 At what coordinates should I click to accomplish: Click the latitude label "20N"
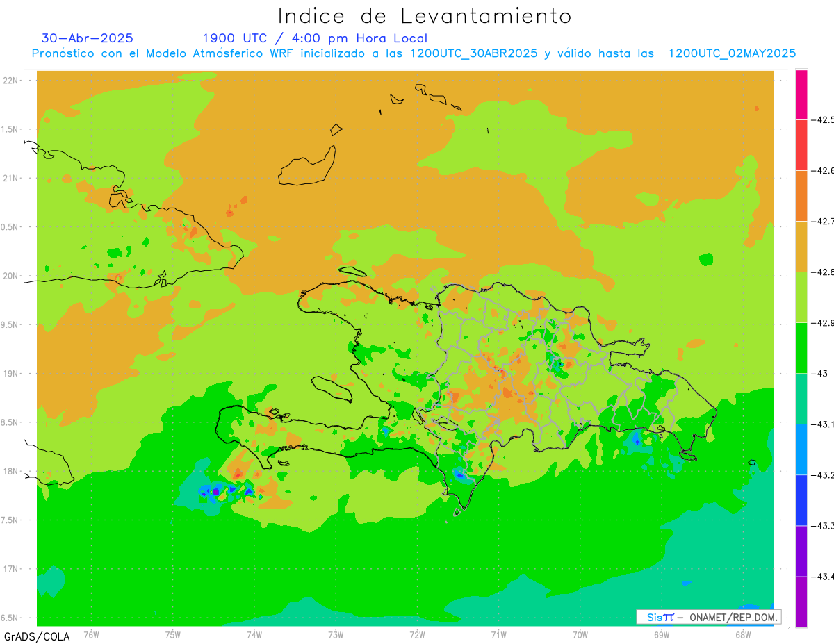click(x=10, y=276)
